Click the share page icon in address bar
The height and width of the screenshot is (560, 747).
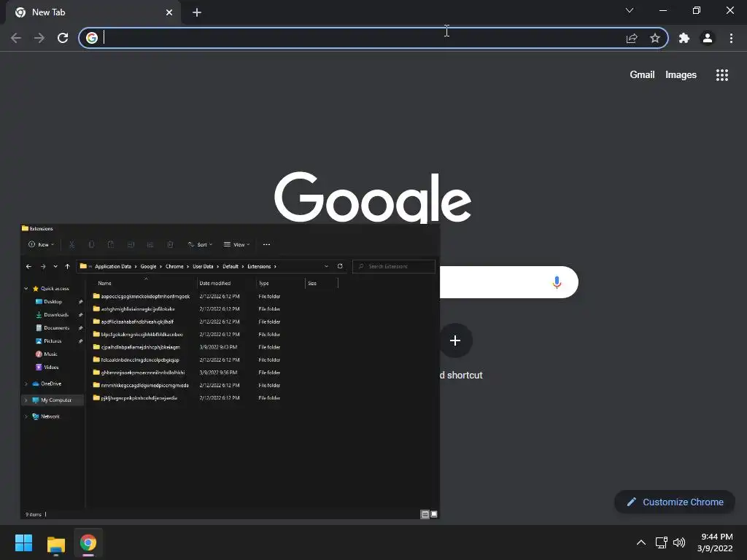[x=632, y=38]
